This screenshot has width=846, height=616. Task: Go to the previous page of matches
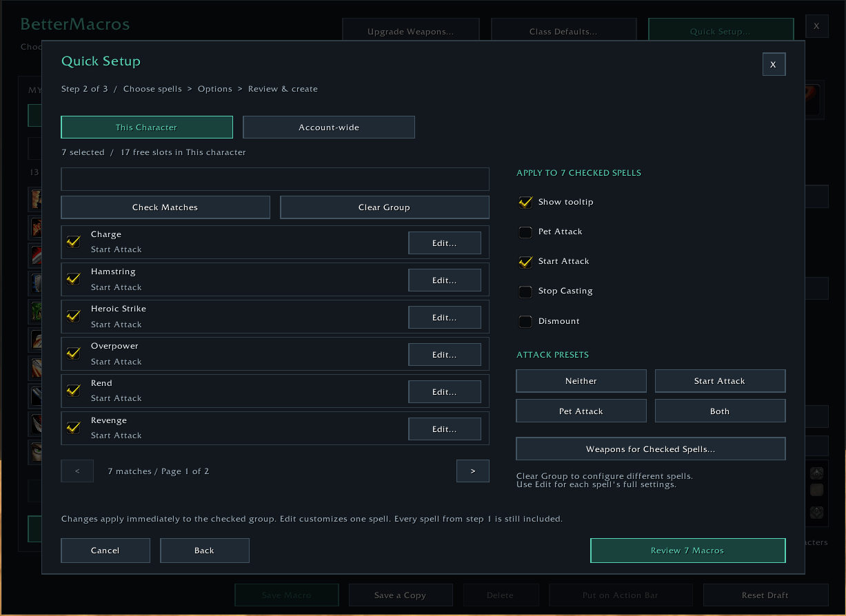pos(77,471)
